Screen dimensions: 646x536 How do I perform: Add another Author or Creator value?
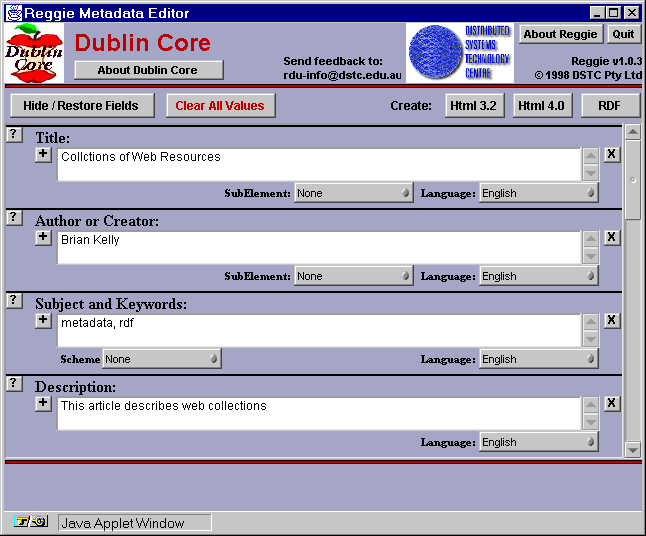(43, 238)
